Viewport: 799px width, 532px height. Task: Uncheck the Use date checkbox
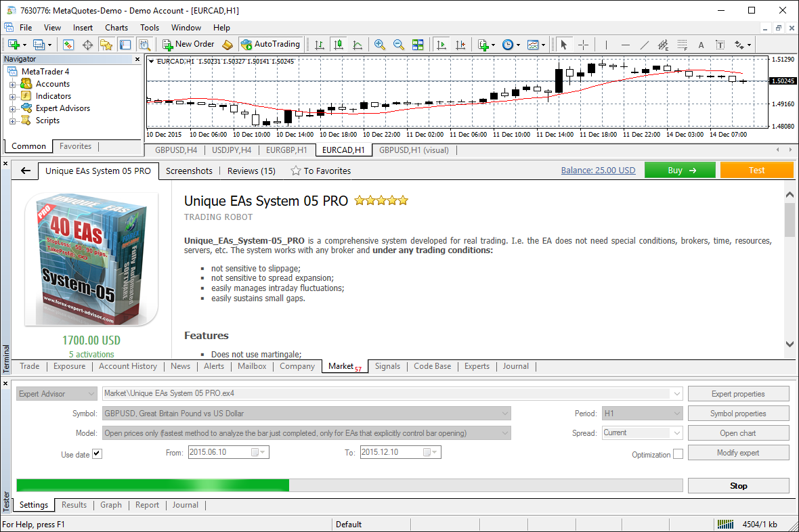click(x=97, y=454)
